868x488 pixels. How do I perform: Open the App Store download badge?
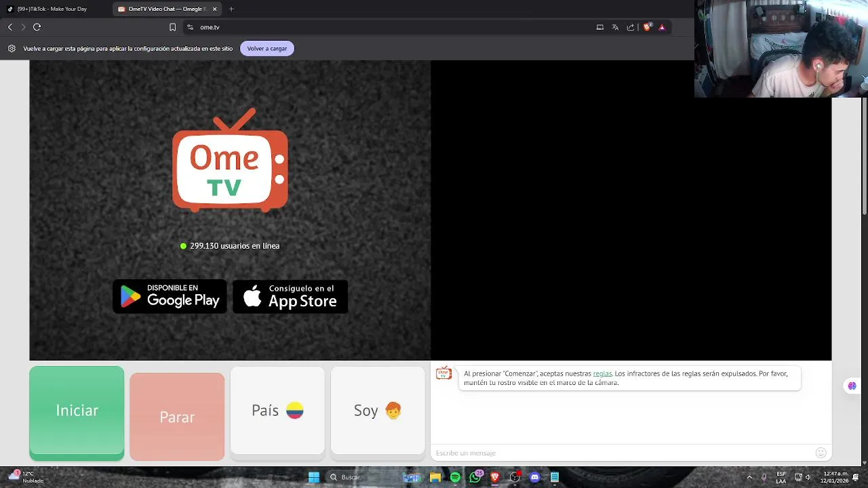(290, 296)
